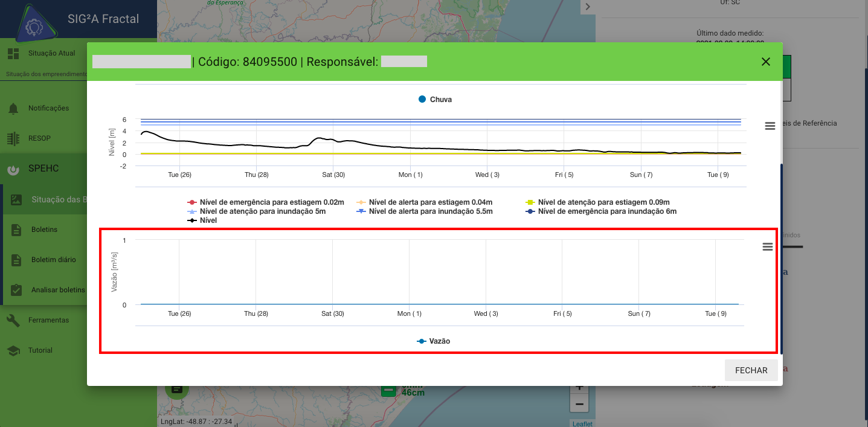Toggle the Vazão series legend
This screenshot has width=868, height=427.
(x=434, y=341)
